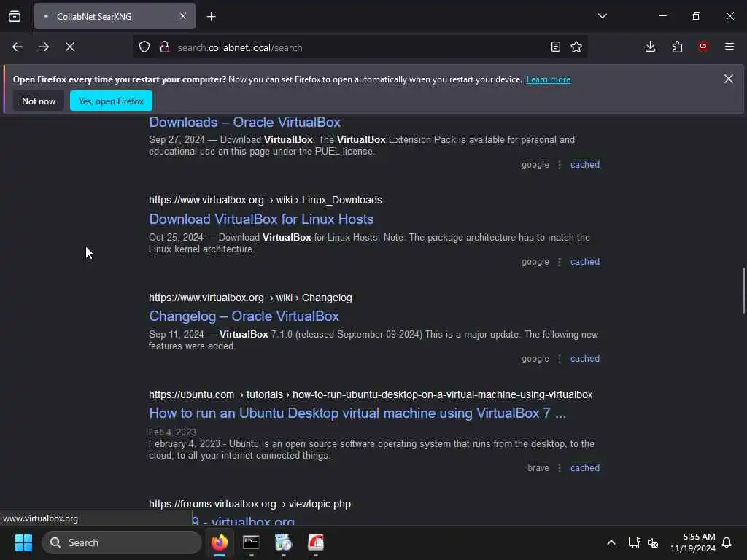Viewport: 747px width, 560px height.
Task: Open clock showing 5:55 AM
Action: tap(693, 542)
